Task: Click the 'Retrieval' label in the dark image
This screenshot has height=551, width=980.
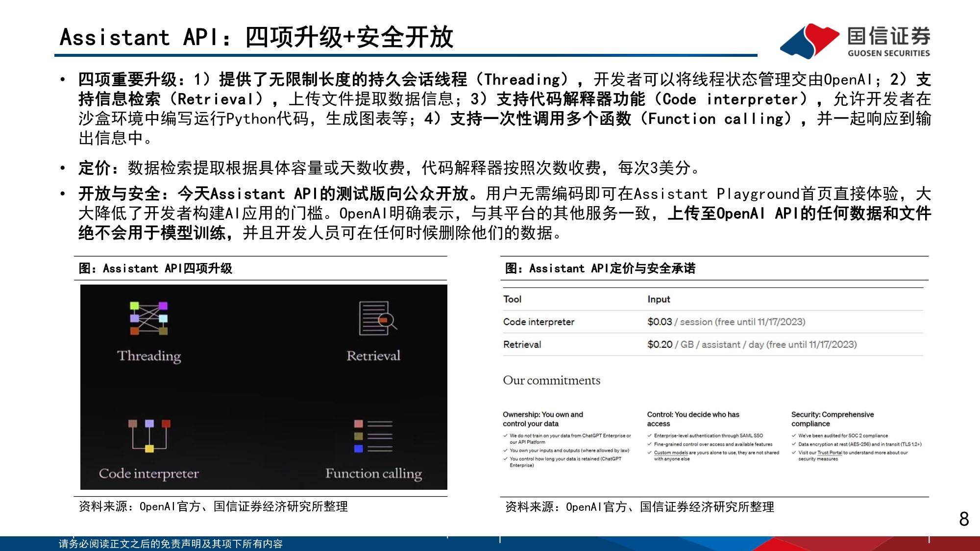Action: point(373,356)
